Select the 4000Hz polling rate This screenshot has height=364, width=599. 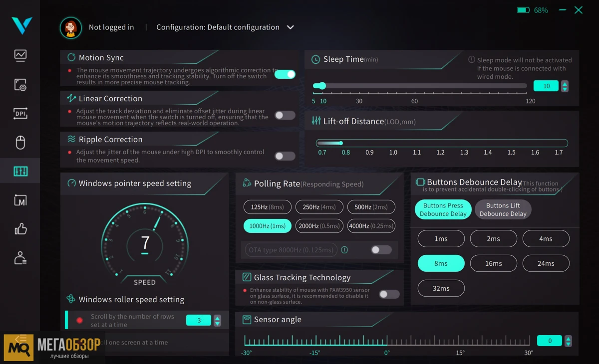pos(371,226)
